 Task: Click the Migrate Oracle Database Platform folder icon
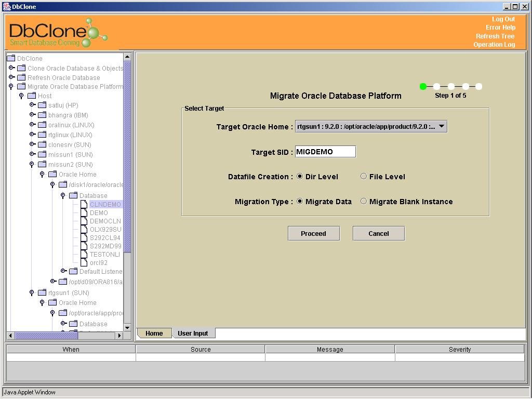[x=21, y=86]
